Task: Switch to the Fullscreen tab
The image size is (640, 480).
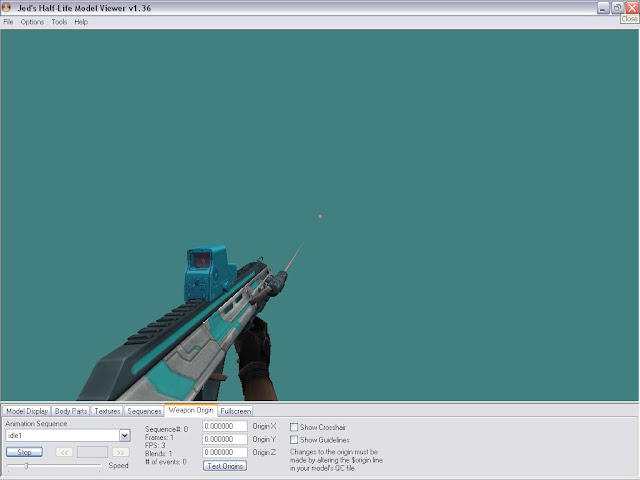Action: pos(236,411)
